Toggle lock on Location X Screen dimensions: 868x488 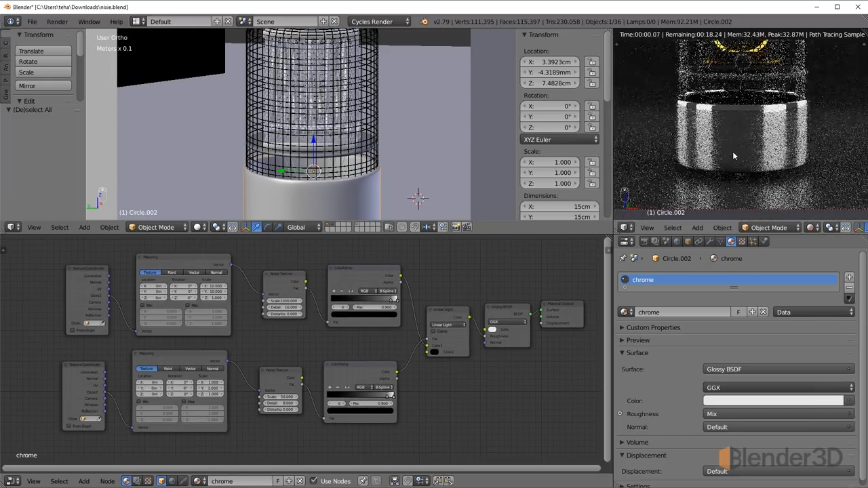[592, 62]
